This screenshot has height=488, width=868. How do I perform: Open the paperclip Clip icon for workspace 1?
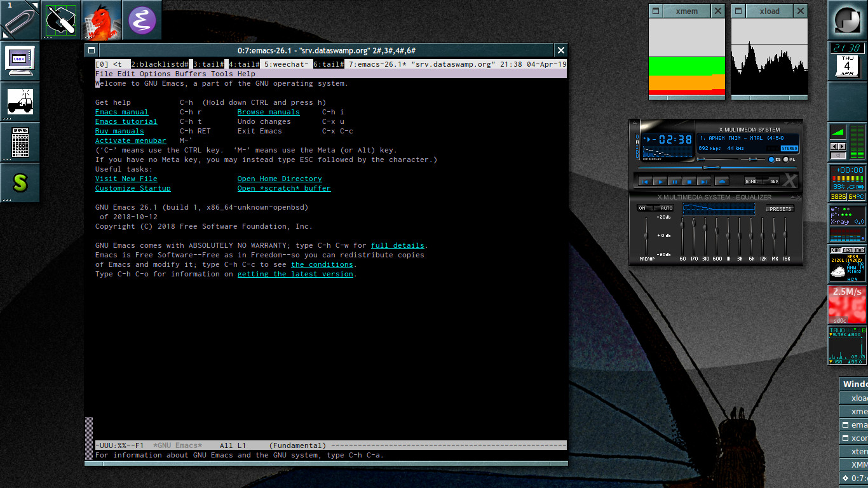tap(20, 20)
